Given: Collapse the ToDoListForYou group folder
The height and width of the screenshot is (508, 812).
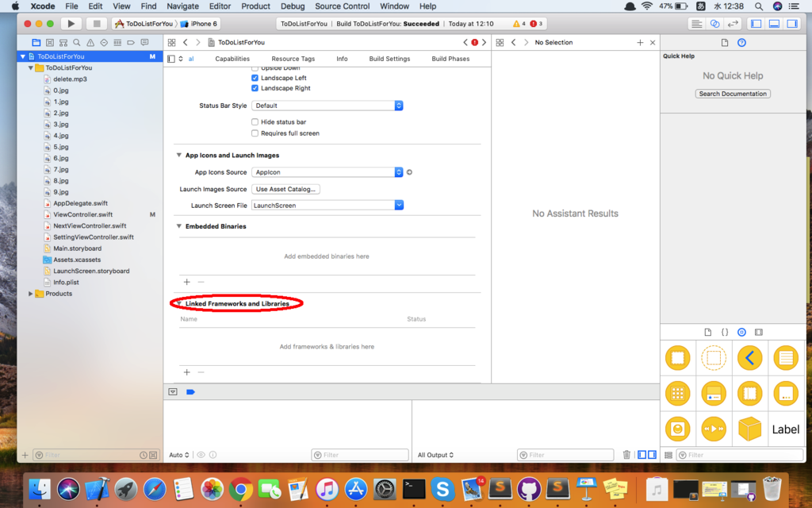Looking at the screenshot, I should point(31,68).
